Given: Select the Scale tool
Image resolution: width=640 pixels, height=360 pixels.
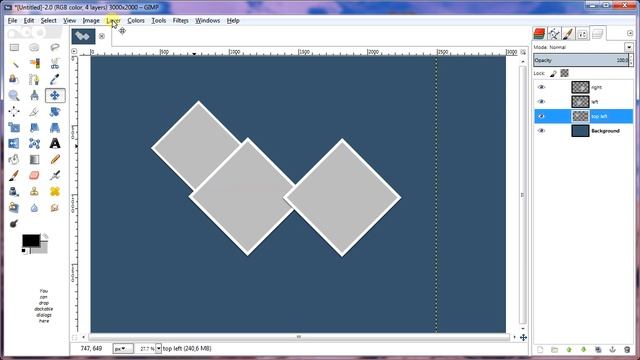Looking at the screenshot, I should pyautogui.click(x=14, y=127).
